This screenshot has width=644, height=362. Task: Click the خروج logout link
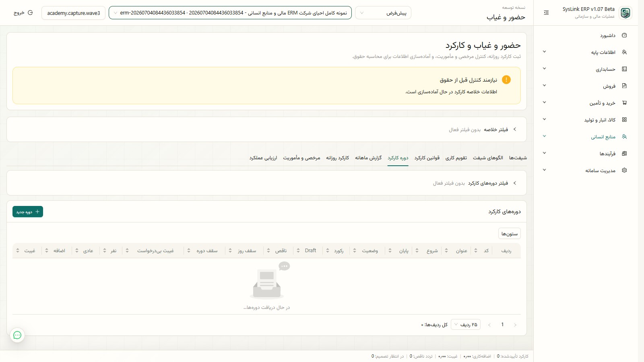(23, 13)
